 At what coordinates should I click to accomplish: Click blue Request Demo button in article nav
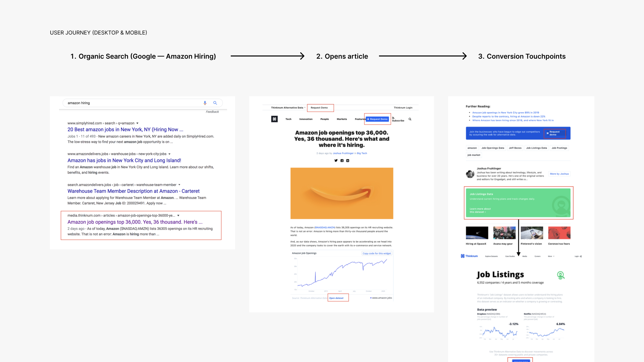pos(377,119)
